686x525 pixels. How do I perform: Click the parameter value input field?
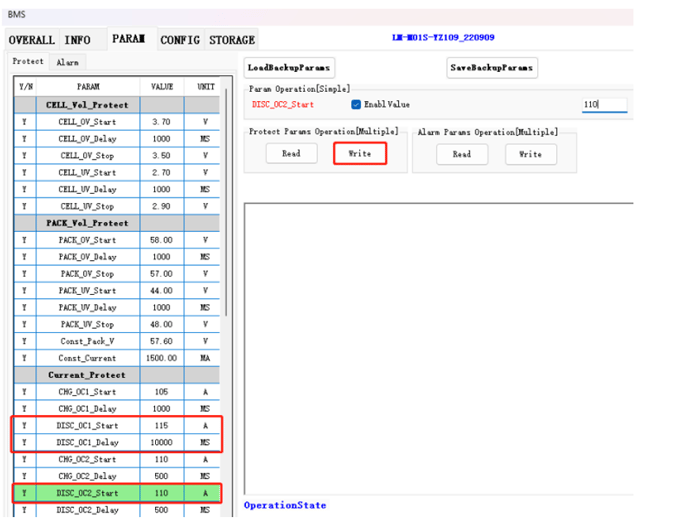603,105
